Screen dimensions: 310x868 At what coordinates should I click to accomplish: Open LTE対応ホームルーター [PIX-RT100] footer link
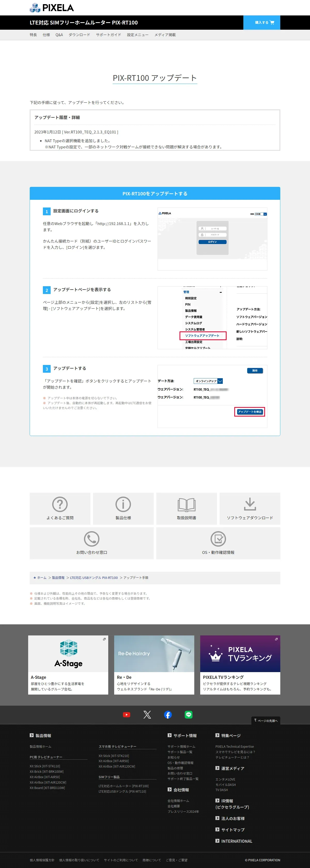pos(123,786)
